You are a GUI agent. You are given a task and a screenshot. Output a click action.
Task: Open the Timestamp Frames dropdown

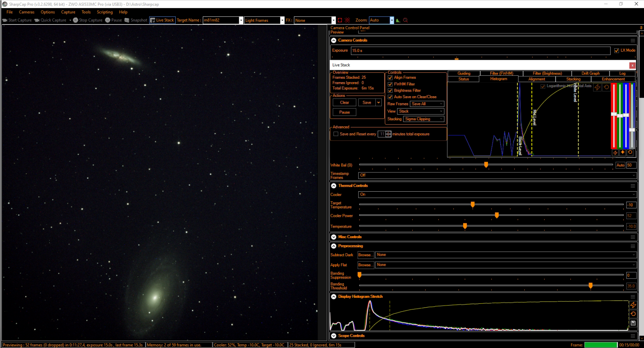coord(497,175)
